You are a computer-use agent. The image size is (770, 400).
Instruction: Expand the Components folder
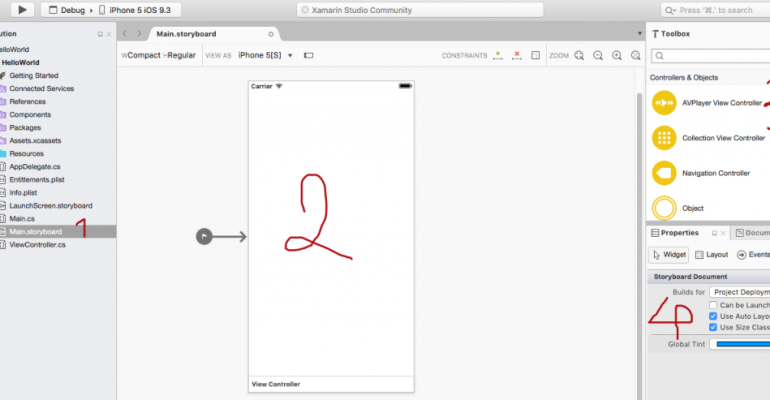29,114
